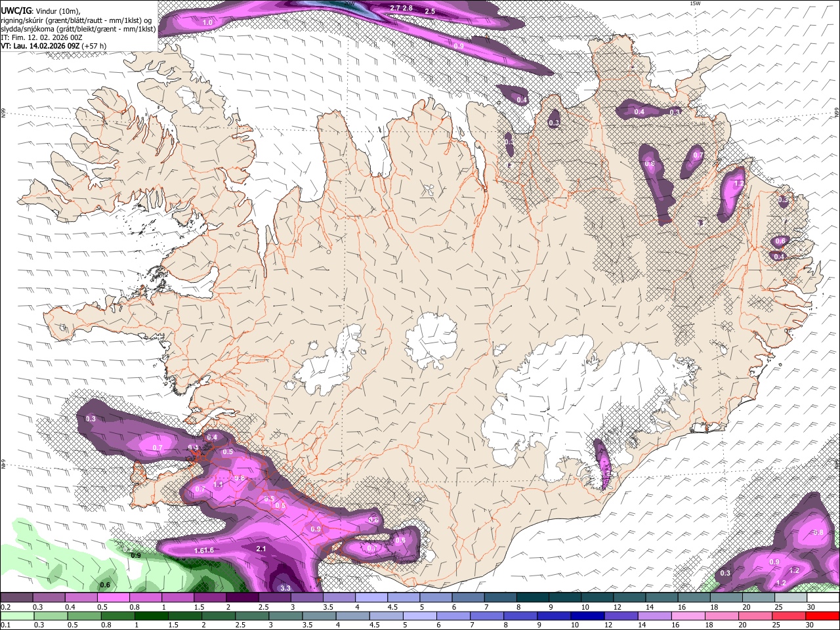Select the 0.4 swatch in the purple snow scale
840x630 pixels.
[x=81, y=598]
